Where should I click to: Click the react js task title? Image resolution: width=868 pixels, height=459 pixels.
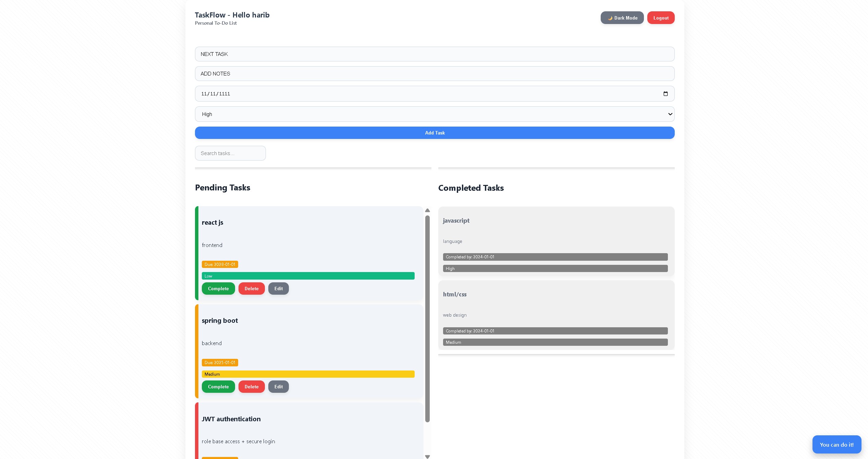coord(212,222)
